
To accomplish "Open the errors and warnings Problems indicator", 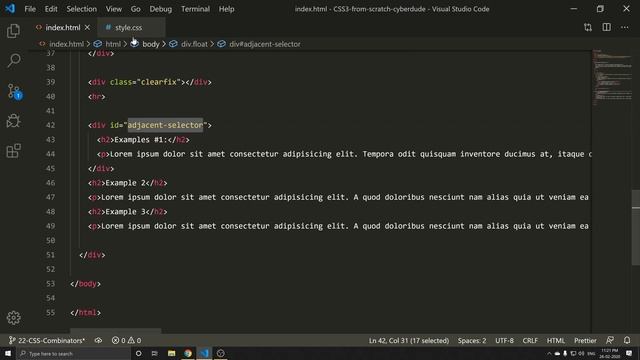I will coord(127,340).
